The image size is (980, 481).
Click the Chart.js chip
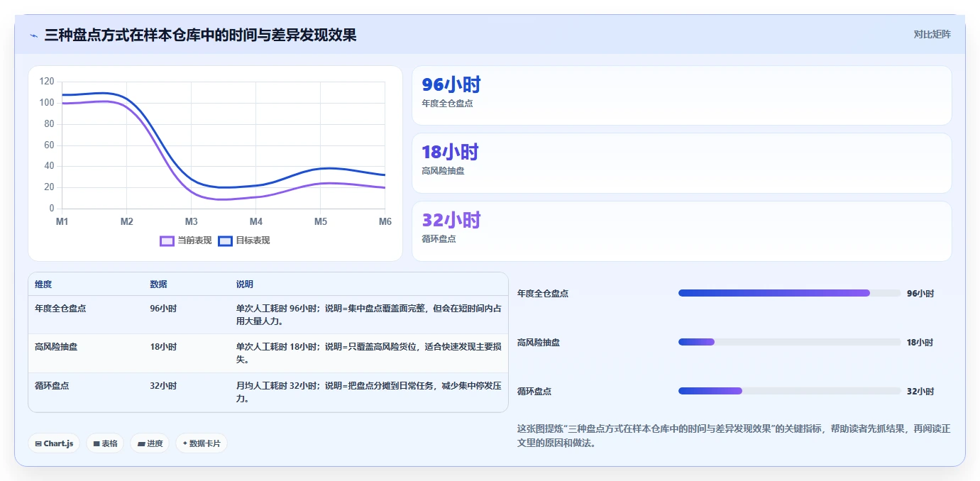coord(54,443)
